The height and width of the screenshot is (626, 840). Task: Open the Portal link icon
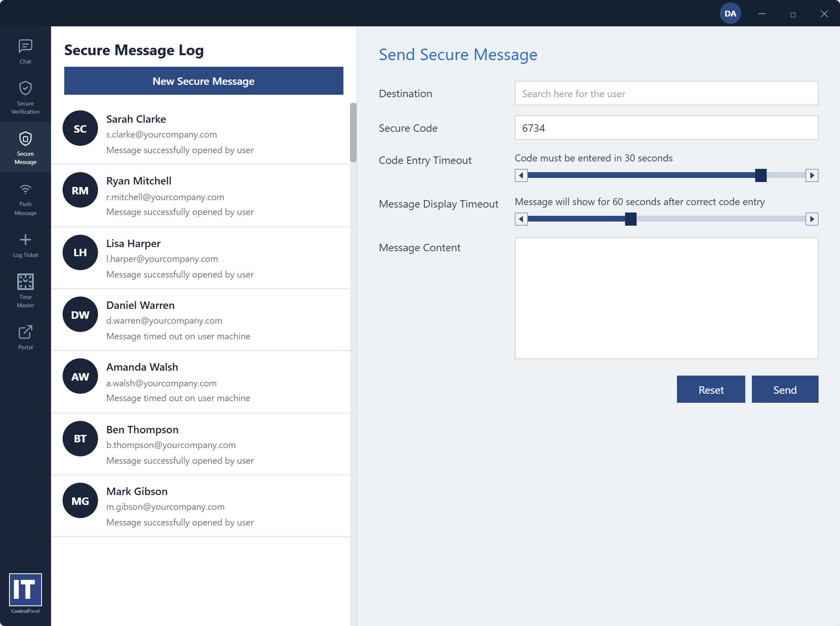click(x=25, y=332)
